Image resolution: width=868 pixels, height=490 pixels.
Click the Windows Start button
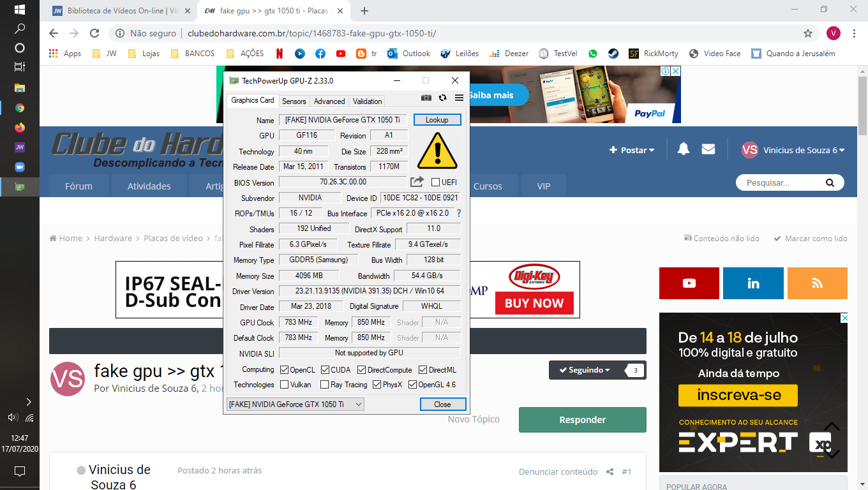(x=20, y=10)
